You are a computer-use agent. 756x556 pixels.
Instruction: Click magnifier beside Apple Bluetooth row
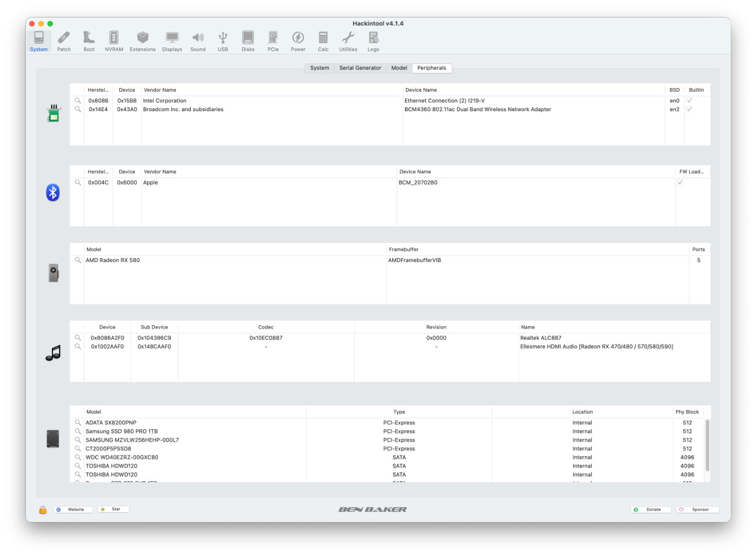[x=78, y=182]
